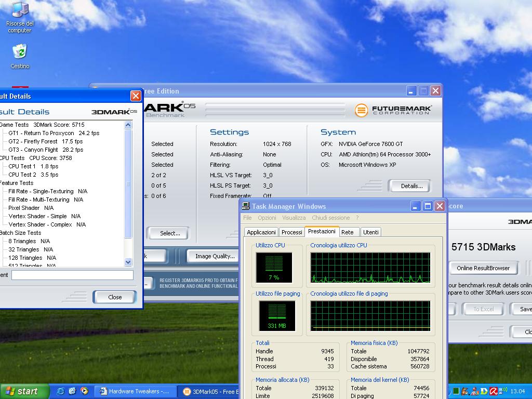Click the down arrow of the results list scrollbar
Screen dimensions: 532x399
128,262
